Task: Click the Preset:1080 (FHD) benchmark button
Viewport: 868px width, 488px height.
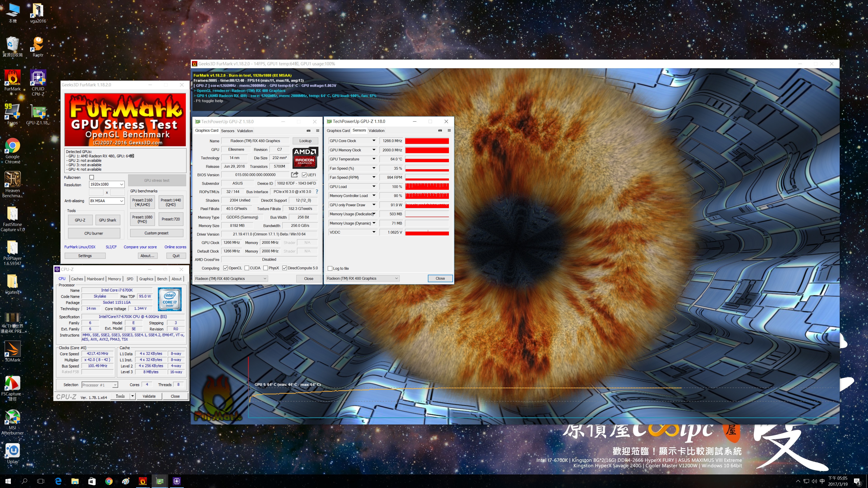Action: pos(142,219)
